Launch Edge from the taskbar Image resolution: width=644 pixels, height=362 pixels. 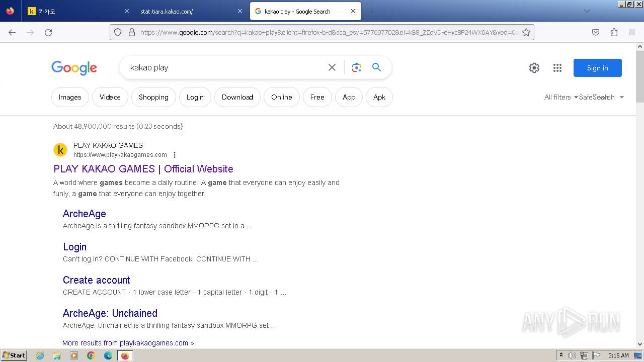click(x=108, y=355)
